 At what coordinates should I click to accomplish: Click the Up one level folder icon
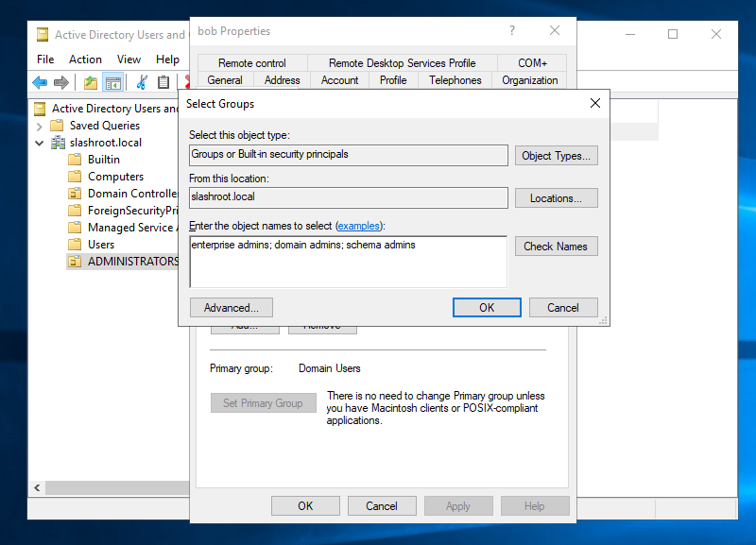pos(91,83)
